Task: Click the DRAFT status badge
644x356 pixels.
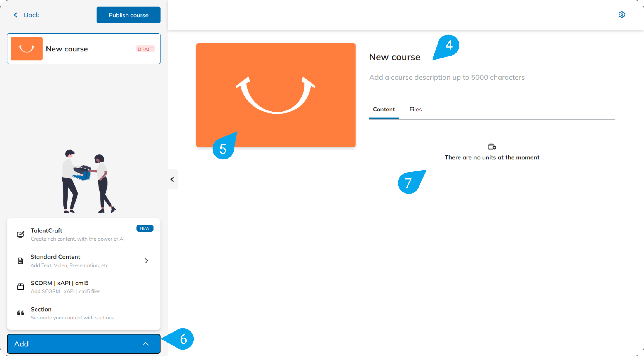Action: pyautogui.click(x=145, y=49)
